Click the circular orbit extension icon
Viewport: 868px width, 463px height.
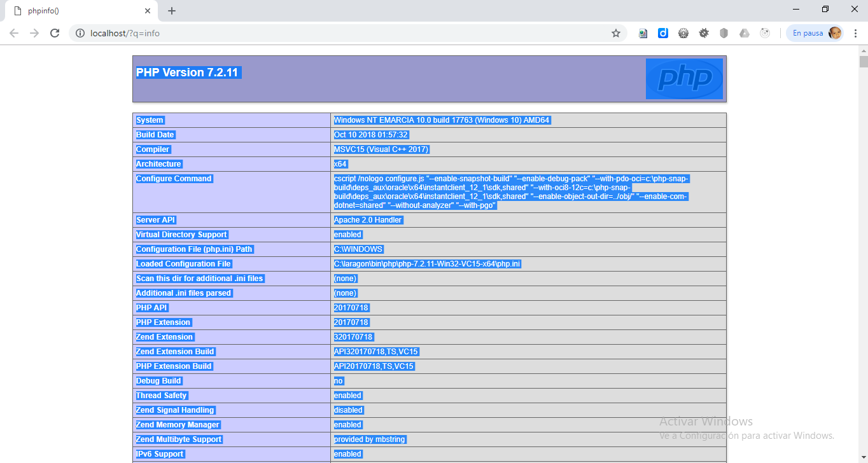(x=765, y=33)
